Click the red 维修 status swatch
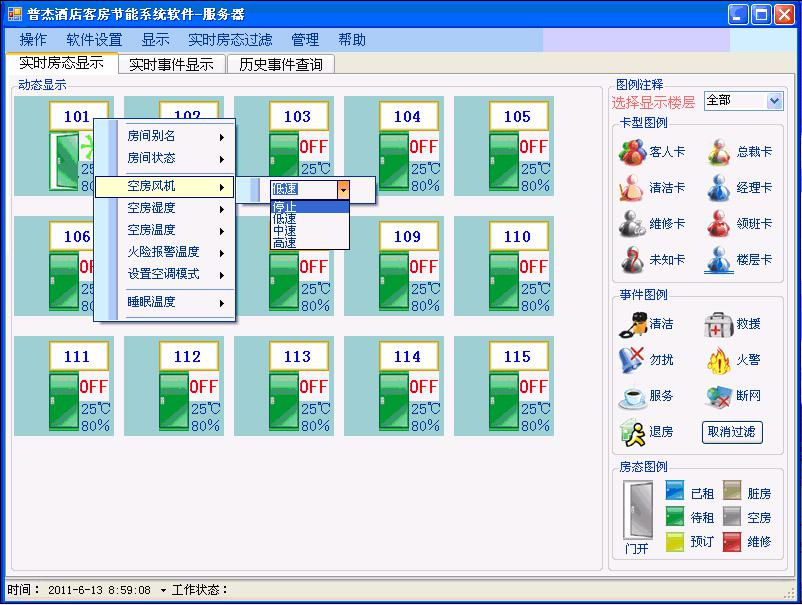Image resolution: width=802 pixels, height=605 pixels. [x=732, y=541]
